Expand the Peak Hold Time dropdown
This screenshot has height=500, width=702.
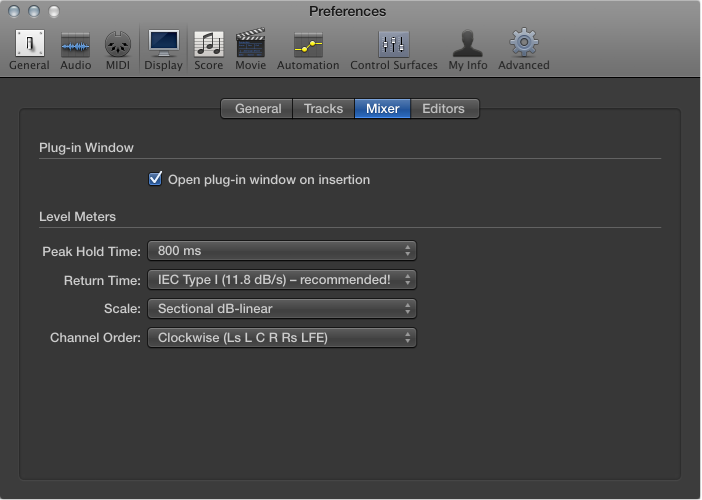[x=282, y=251]
